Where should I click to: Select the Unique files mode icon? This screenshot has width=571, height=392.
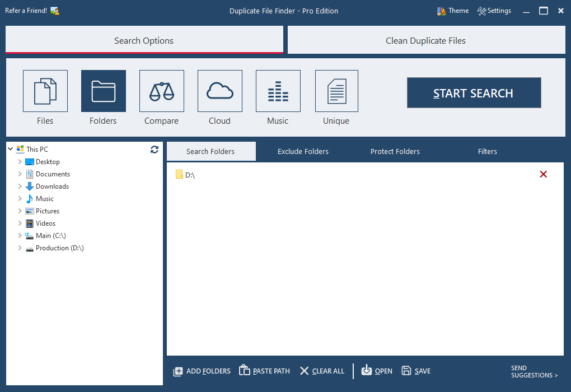pyautogui.click(x=336, y=91)
